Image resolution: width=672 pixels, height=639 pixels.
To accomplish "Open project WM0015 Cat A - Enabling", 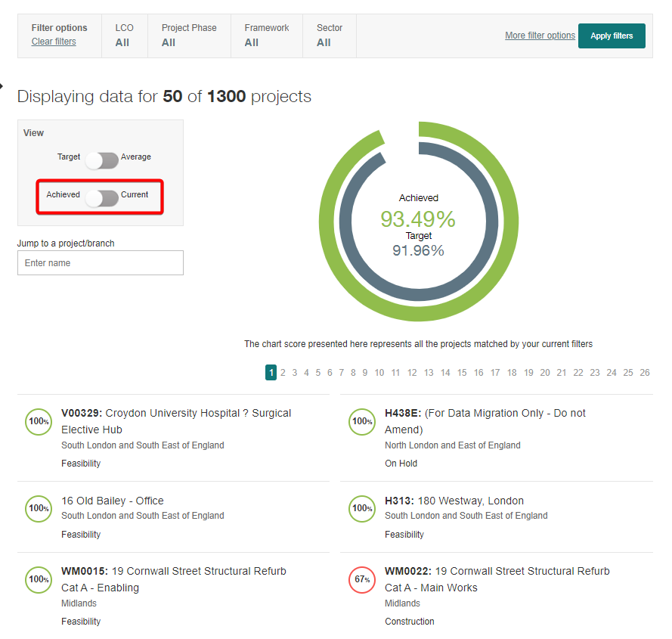I will 174,579.
